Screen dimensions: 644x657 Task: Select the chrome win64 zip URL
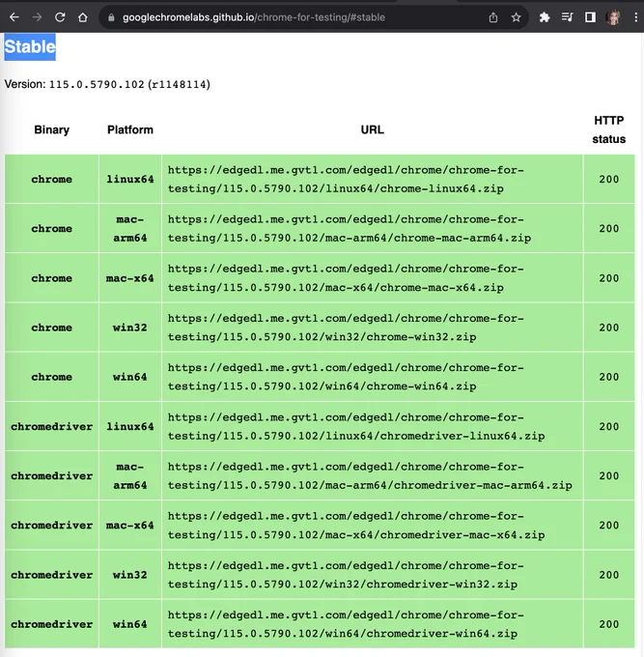[x=346, y=377]
